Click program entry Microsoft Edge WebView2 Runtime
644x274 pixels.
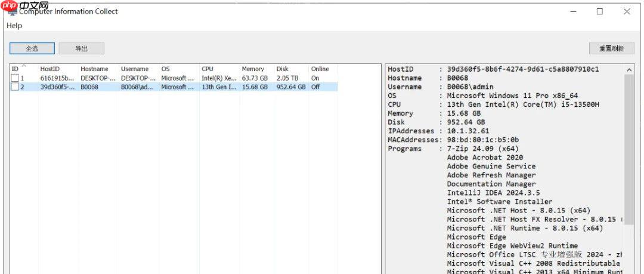513,245
